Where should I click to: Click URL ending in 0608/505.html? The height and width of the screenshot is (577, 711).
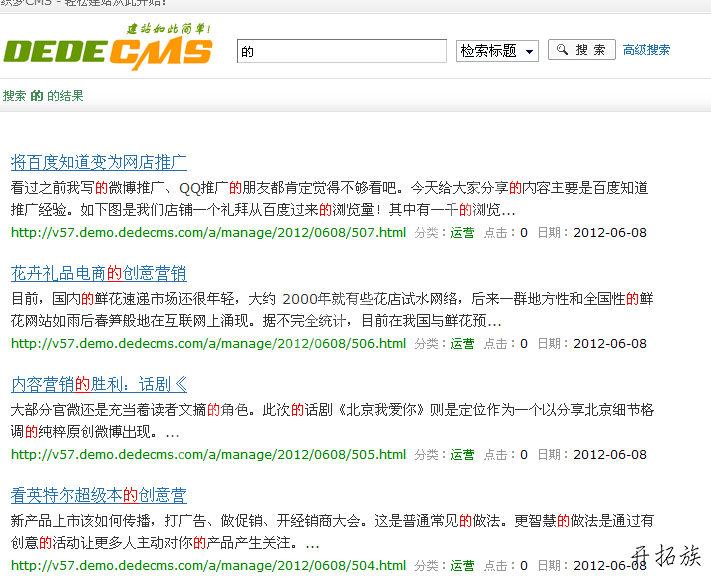tap(209, 455)
